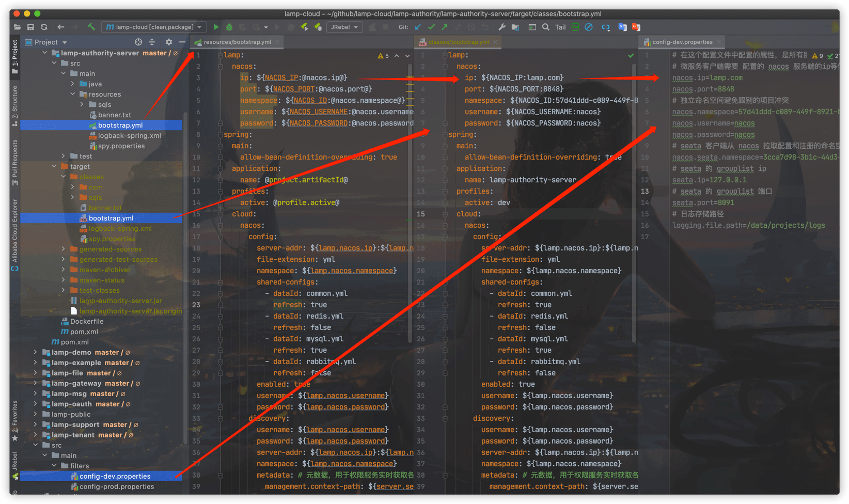Viewport: 849px width, 504px height.
Task: Switch to the resources/bootstrap.yml tab
Action: coord(237,42)
